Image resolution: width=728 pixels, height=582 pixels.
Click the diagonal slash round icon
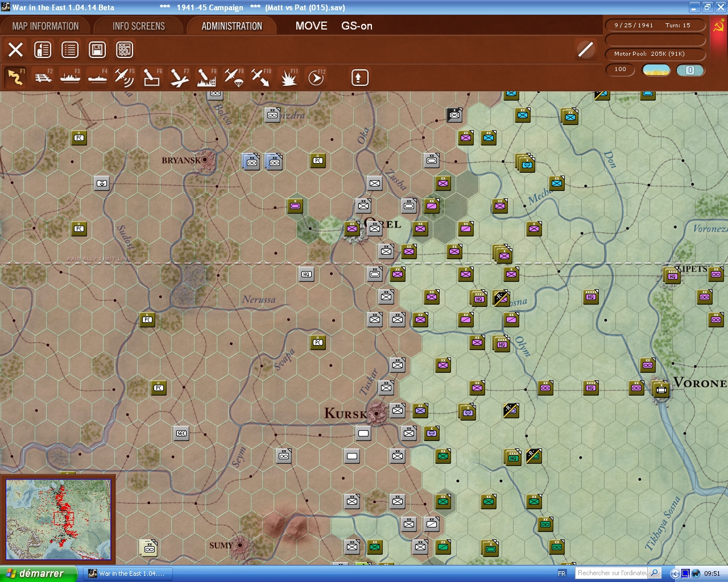(585, 49)
